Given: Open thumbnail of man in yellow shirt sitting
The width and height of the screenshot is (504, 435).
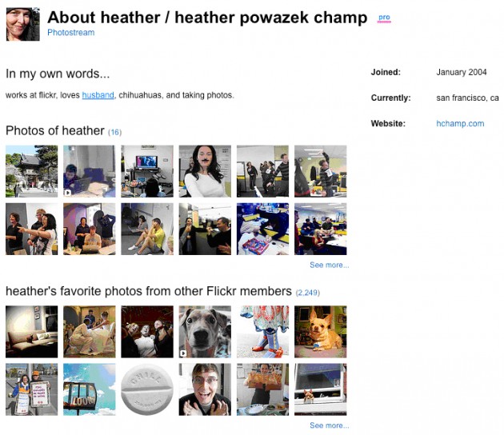Looking at the screenshot, I should tap(147, 229).
